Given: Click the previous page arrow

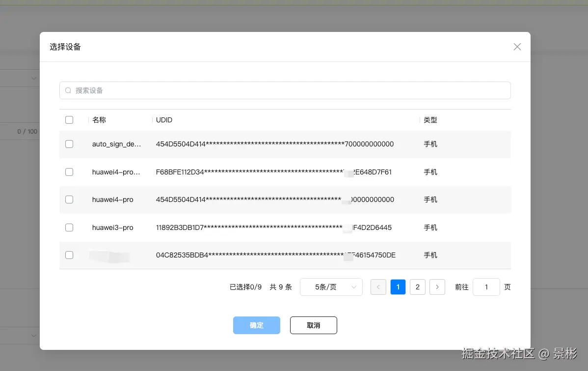Looking at the screenshot, I should coord(378,286).
